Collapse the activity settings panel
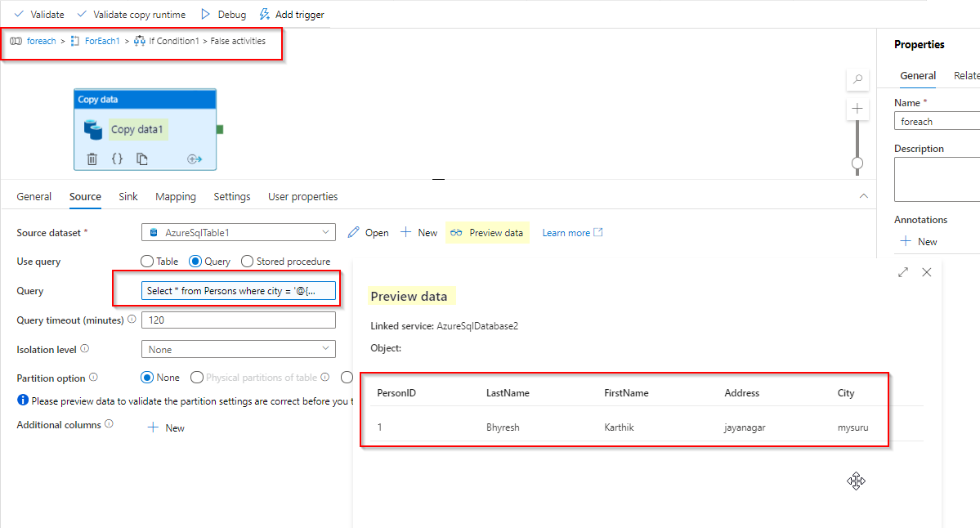Image resolution: width=980 pixels, height=528 pixels. tap(864, 196)
